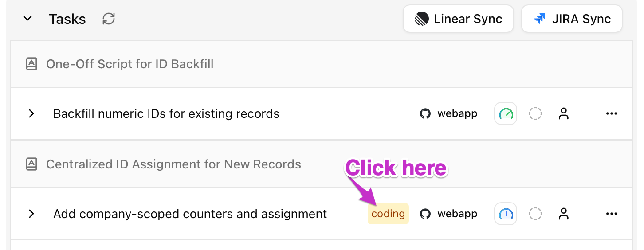Click the Linear Sync button
This screenshot has height=250, width=644.
point(458,19)
